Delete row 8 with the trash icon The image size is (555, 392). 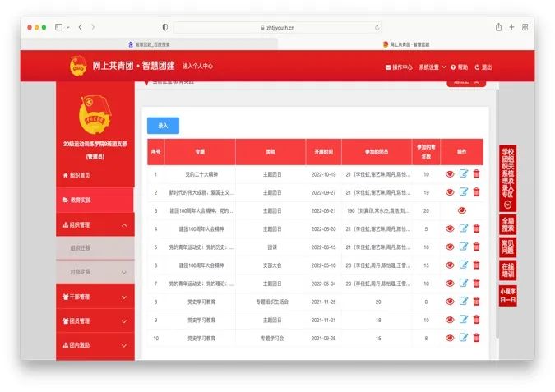click(476, 302)
